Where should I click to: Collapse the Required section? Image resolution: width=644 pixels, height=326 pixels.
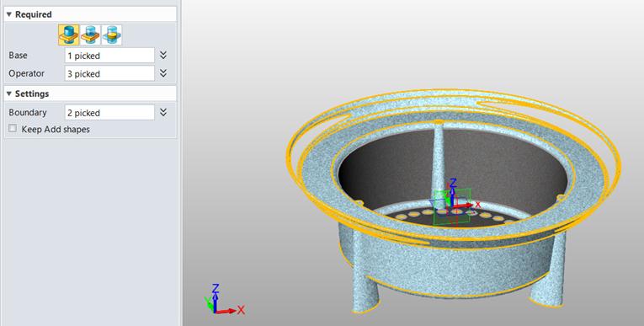point(9,14)
